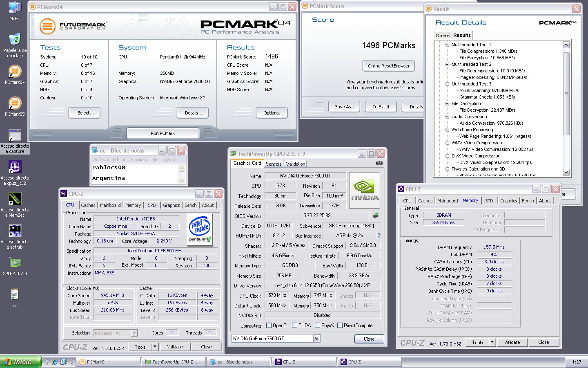Toggle the PhysX checkbox

point(317,325)
